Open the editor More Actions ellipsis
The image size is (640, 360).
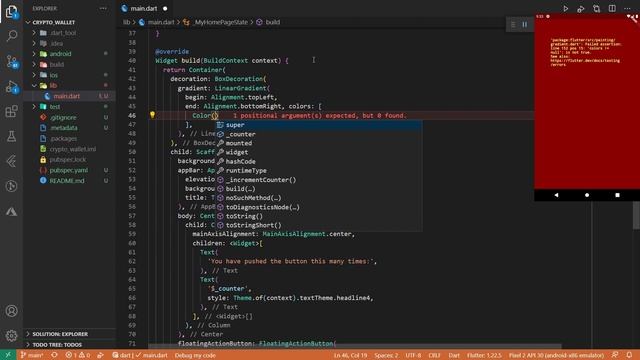pyautogui.click(x=627, y=9)
